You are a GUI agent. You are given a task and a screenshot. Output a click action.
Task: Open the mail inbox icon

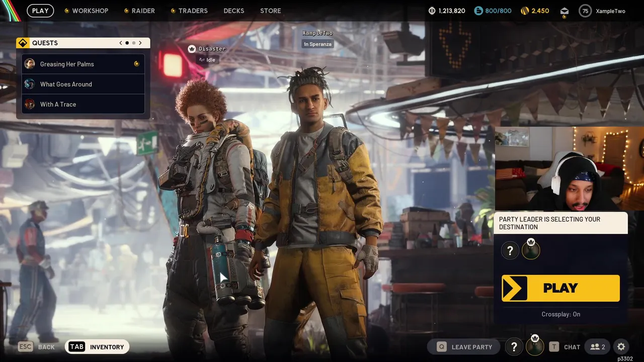coord(564,11)
